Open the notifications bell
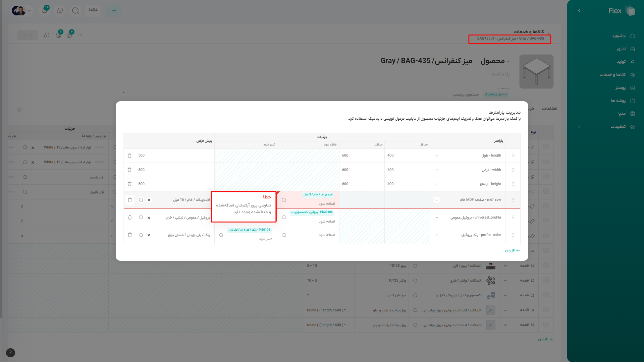Image resolution: width=644 pixels, height=362 pixels. [x=44, y=10]
